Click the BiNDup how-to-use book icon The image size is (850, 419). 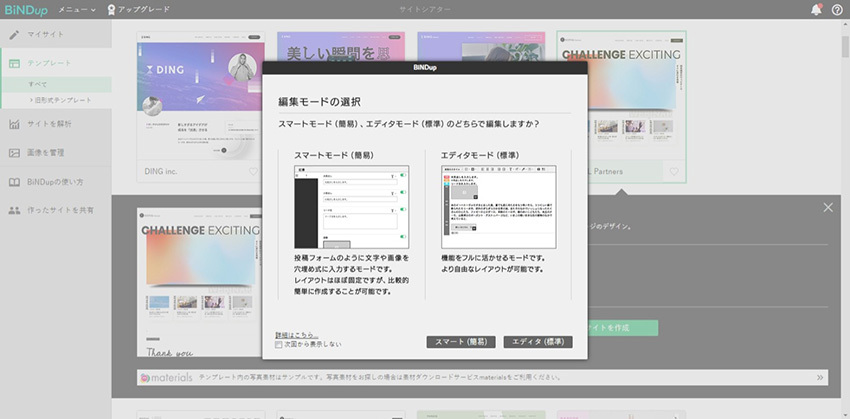point(15,182)
